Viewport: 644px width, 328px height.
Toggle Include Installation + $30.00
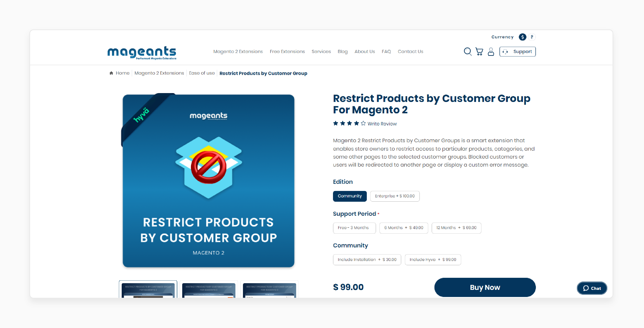point(367,260)
